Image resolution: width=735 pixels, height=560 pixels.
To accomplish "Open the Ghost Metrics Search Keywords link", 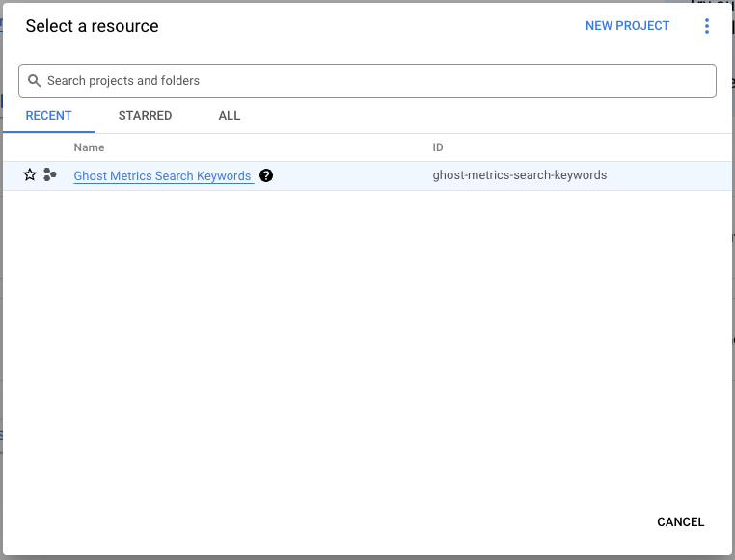I will (162, 176).
